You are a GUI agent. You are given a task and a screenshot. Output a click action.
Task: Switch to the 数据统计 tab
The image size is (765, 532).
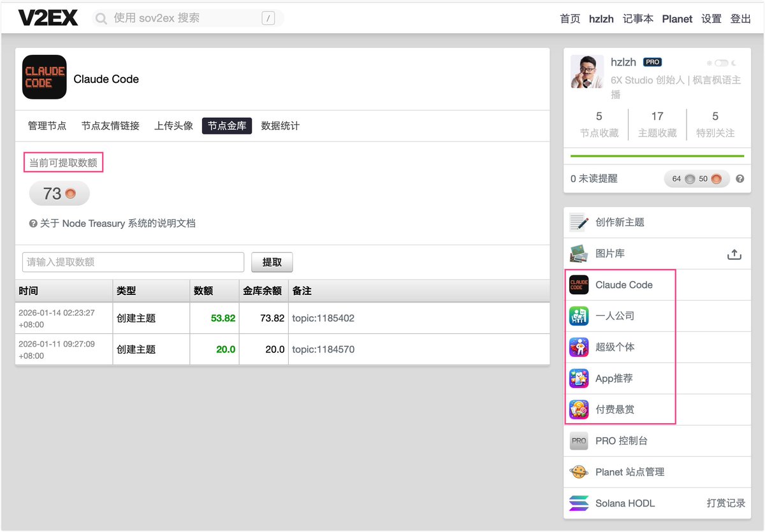(280, 126)
